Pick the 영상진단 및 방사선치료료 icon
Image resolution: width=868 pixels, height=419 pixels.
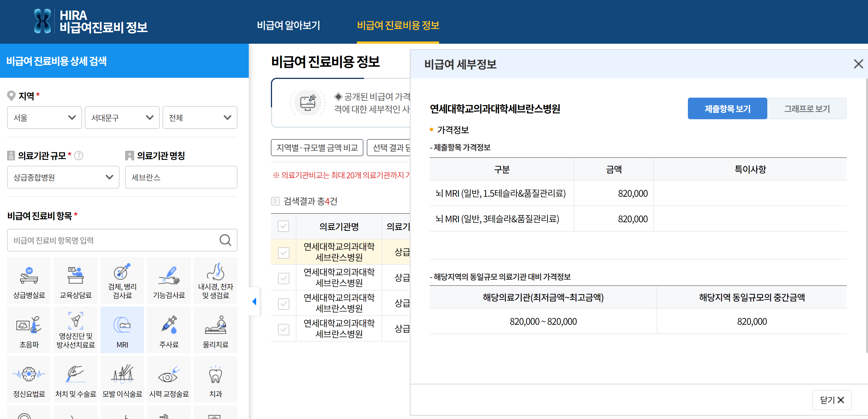coord(75,330)
